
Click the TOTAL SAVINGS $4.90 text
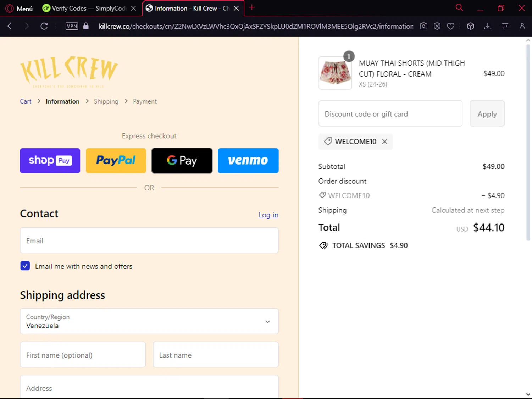[370, 245]
